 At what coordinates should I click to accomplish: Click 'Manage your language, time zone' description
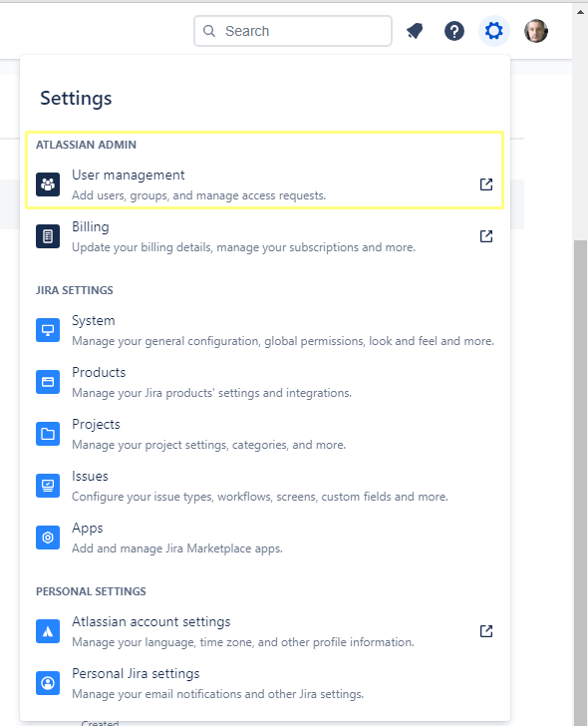[243, 642]
